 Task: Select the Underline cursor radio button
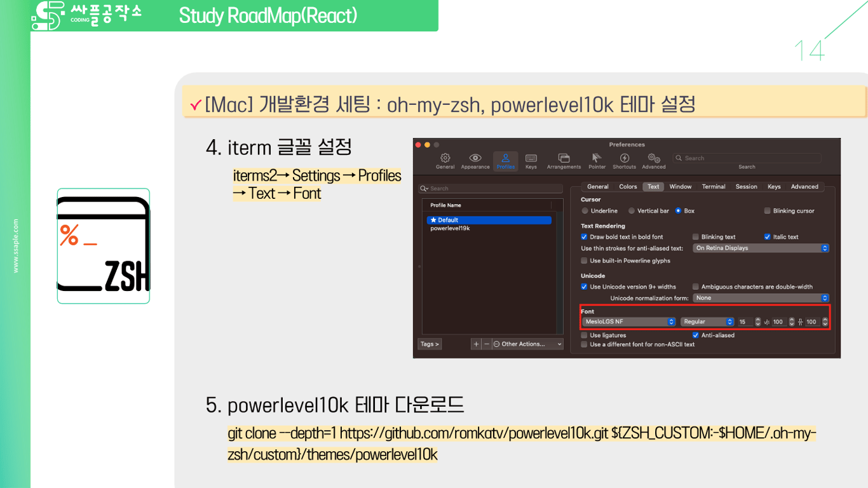coord(584,210)
